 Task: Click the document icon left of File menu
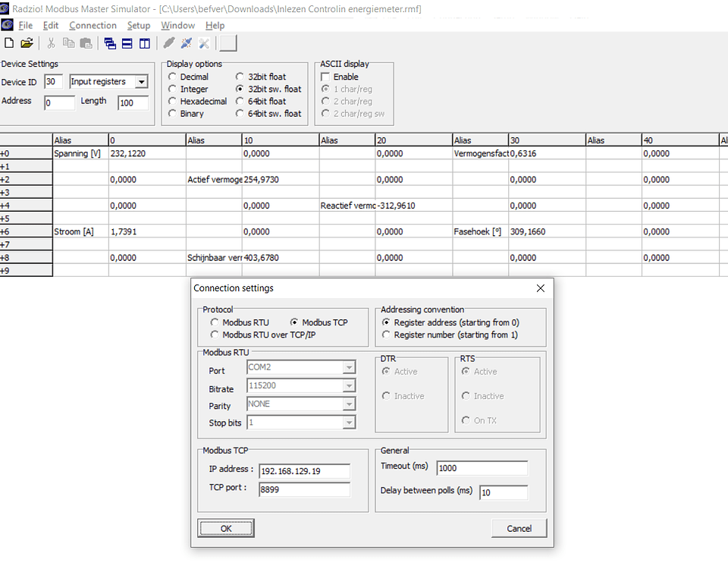[x=7, y=24]
